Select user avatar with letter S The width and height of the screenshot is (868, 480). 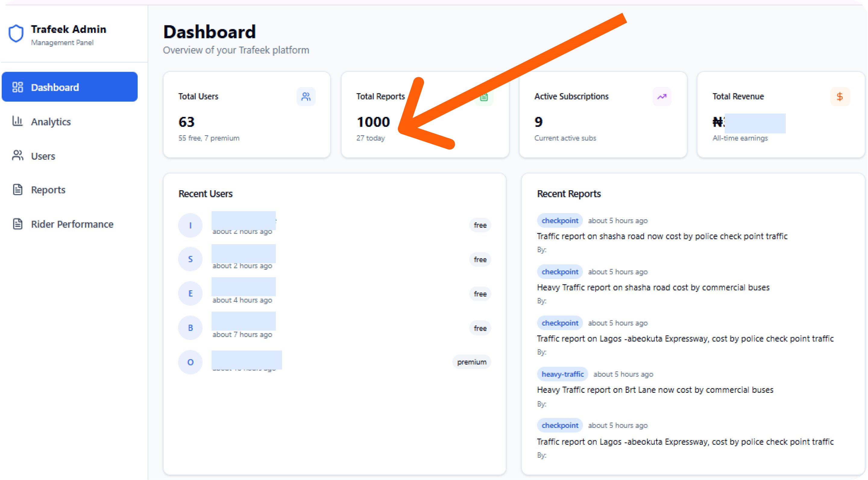click(x=190, y=259)
